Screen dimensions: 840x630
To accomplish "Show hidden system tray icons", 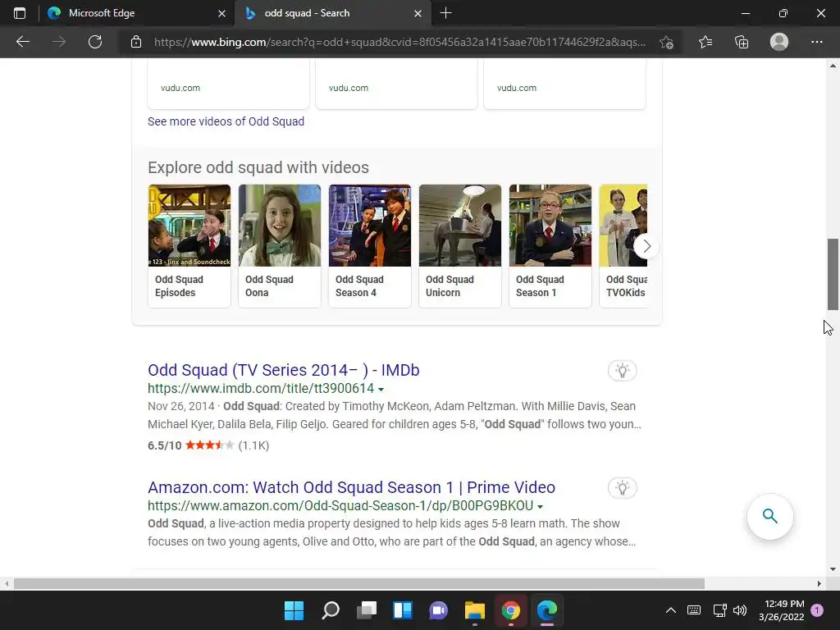I will tap(671, 610).
